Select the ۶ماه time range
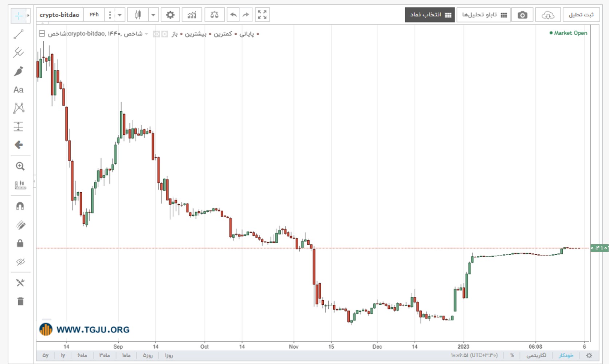Viewport: 609px width, 364px height. (x=82, y=355)
